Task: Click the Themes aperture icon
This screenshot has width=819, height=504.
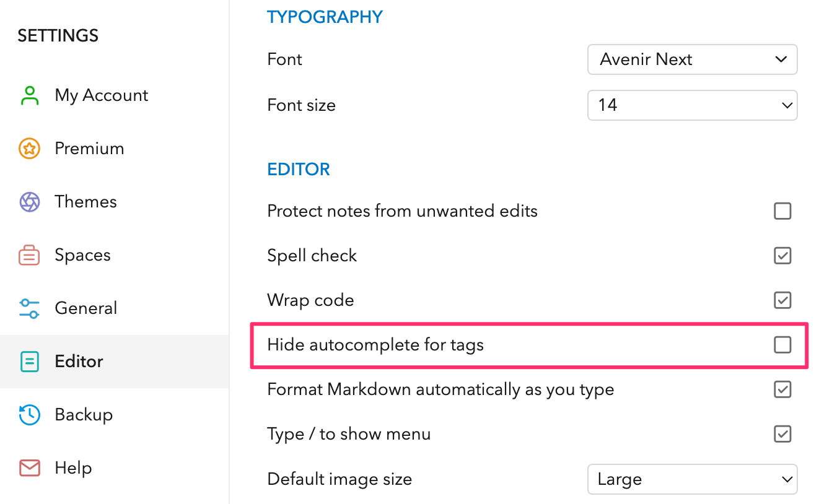Action: 29,202
